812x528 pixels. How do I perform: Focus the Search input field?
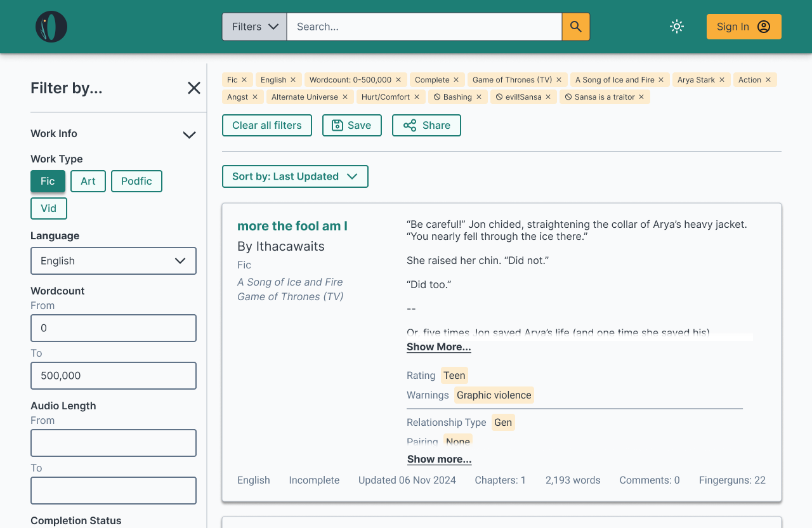point(424,27)
